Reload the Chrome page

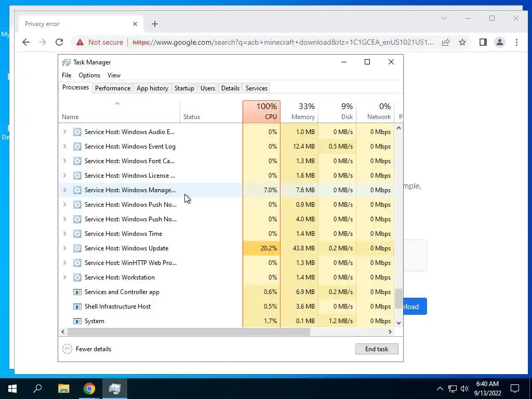click(59, 42)
